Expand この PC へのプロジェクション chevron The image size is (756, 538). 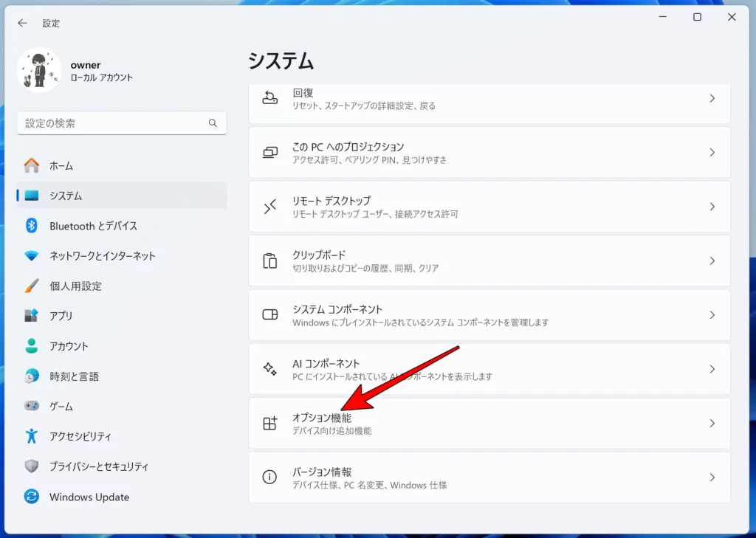(x=712, y=153)
